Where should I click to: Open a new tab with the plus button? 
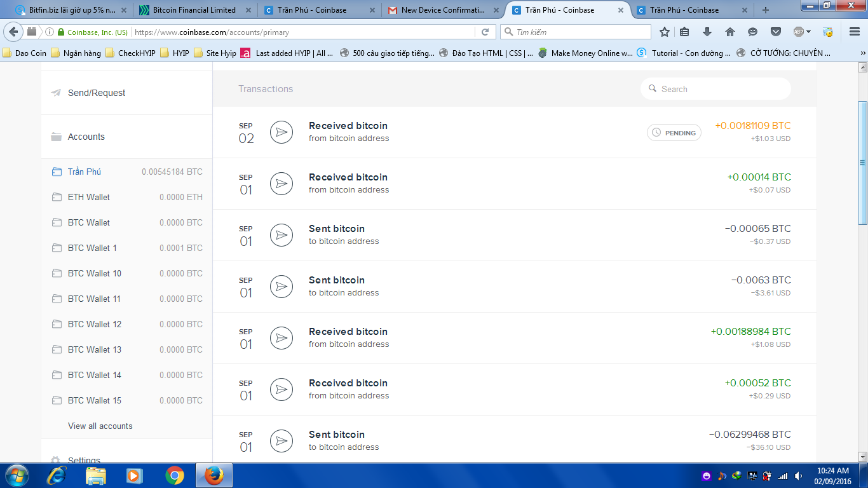765,10
